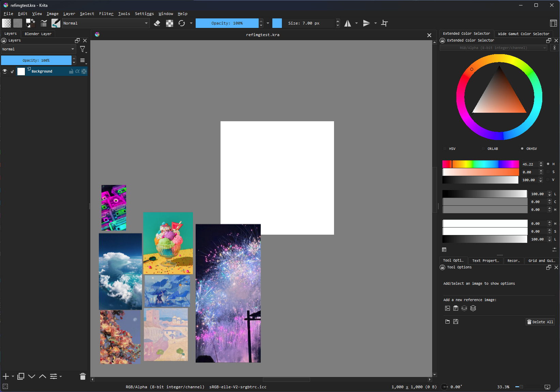Select the fireworks reference image
Image resolution: width=560 pixels, height=392 pixels.
click(x=228, y=293)
